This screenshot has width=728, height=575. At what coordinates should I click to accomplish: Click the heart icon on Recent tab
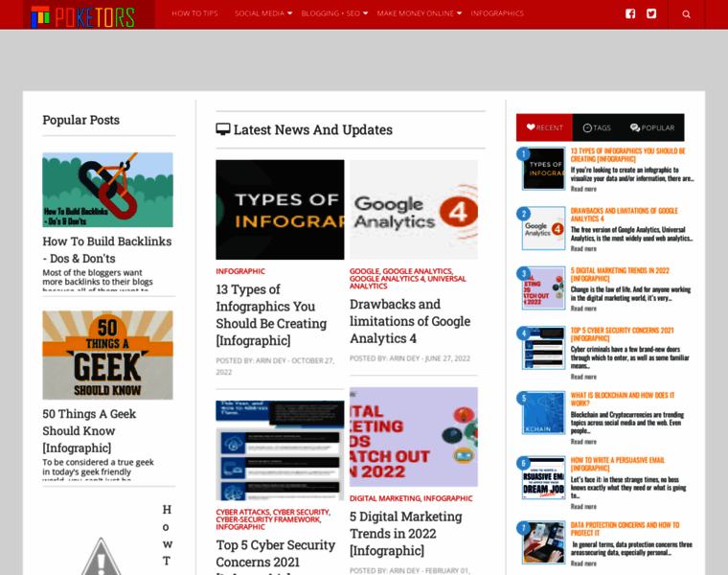coord(531,127)
